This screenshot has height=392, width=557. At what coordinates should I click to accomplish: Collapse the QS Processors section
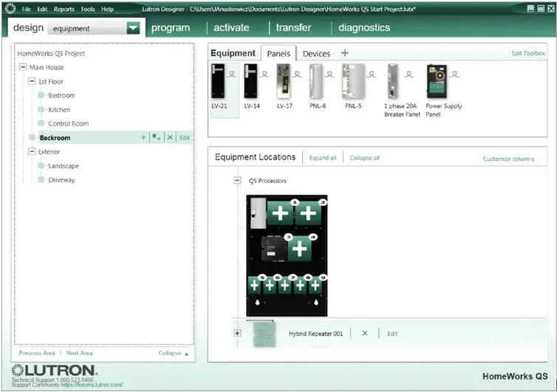[237, 180]
